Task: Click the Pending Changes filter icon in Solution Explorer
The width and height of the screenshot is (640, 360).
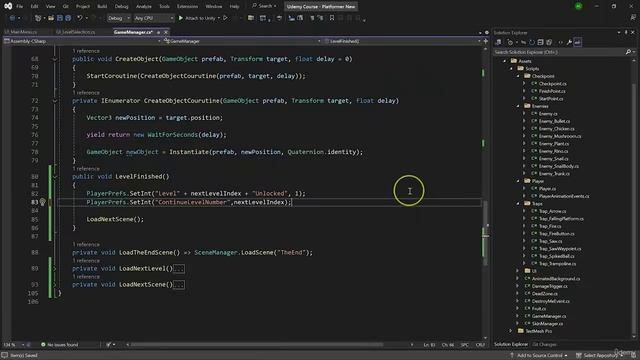Action: point(510,42)
